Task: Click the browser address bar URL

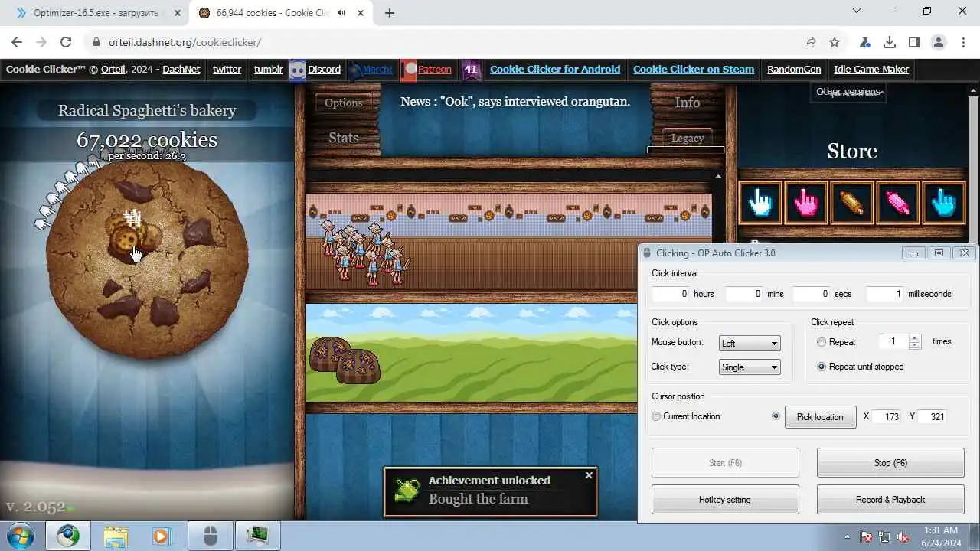Action: pyautogui.click(x=185, y=42)
